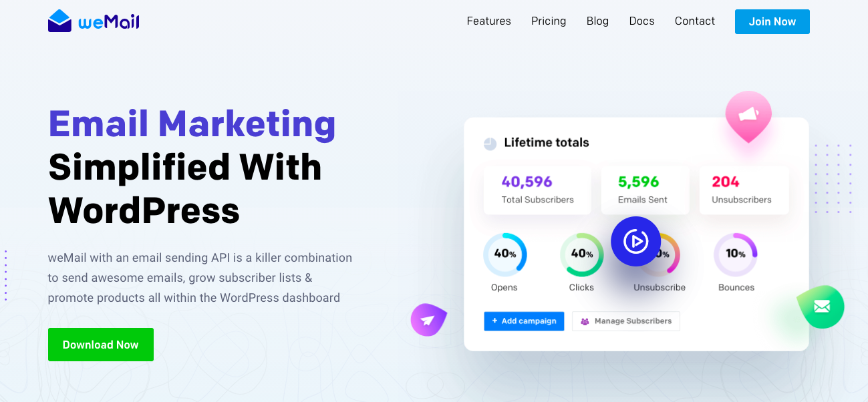Click the Email Marketing headline text
Image resolution: width=868 pixels, height=402 pixels.
(x=192, y=124)
